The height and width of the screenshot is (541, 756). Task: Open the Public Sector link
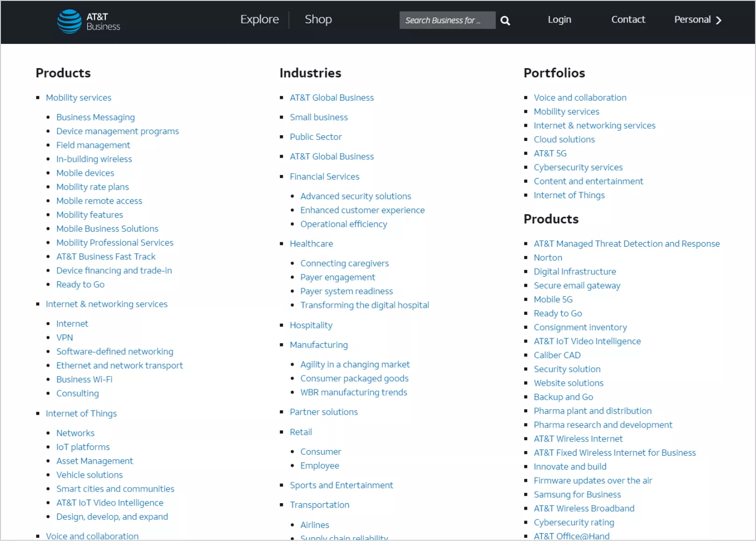click(x=316, y=137)
